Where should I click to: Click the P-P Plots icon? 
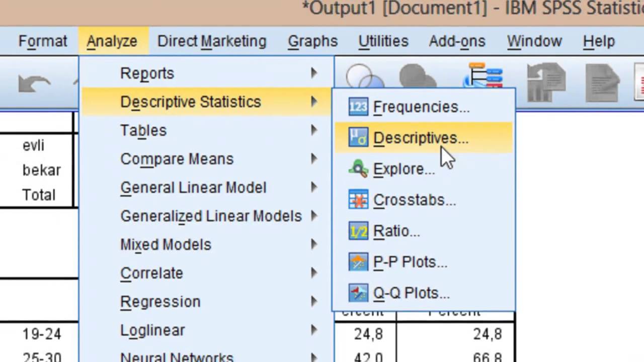(358, 262)
